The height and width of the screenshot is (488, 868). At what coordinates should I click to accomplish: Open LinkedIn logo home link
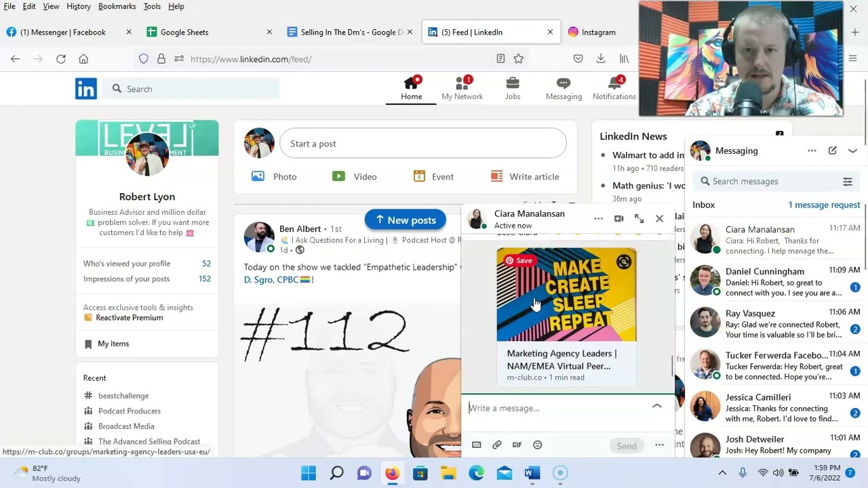86,89
